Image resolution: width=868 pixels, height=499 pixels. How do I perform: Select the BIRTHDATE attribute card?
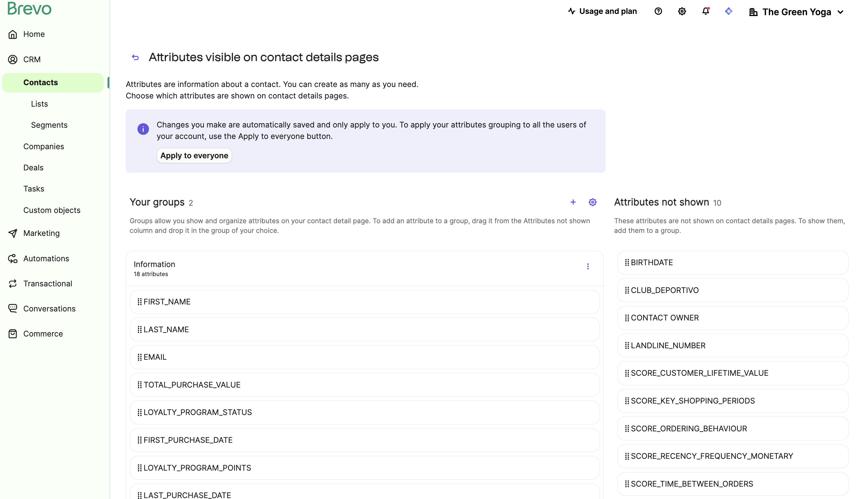coord(733,262)
